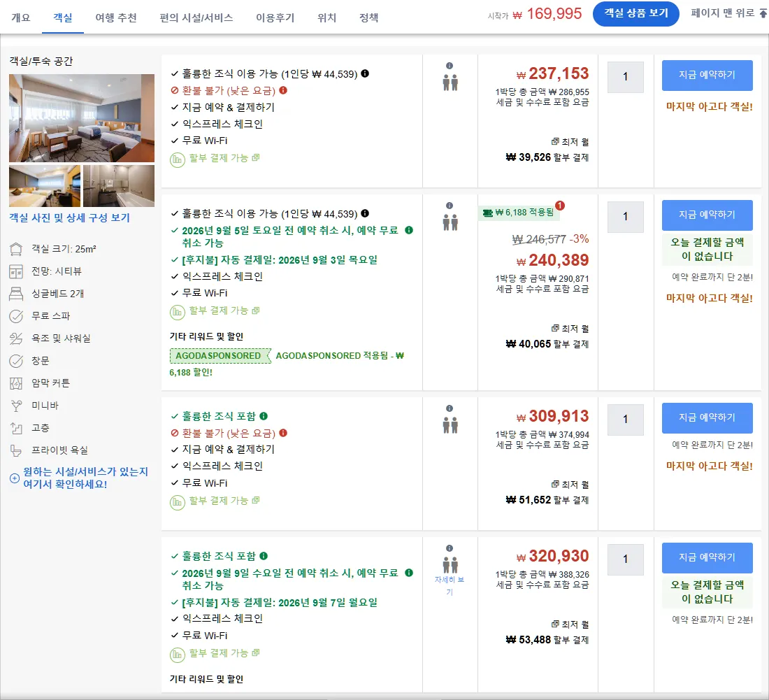769x700 pixels.
Task: Open room quantity dropdown for ₩320,930 offer
Action: (x=625, y=559)
